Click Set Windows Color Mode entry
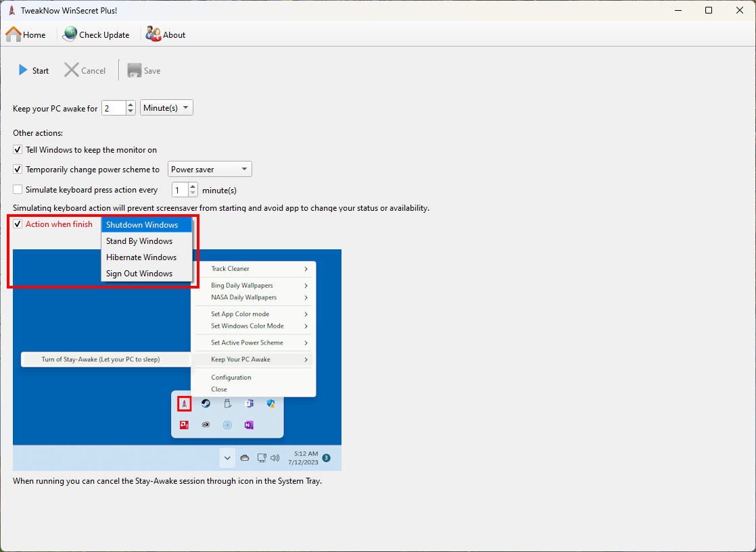Screen dimensions: 756x552 tap(247, 326)
